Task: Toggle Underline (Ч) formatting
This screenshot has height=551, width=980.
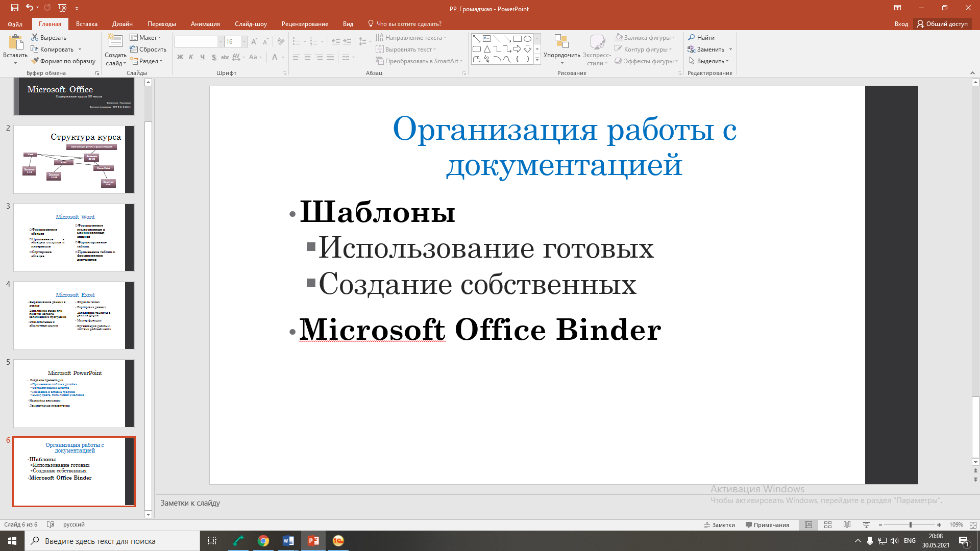Action: click(203, 57)
